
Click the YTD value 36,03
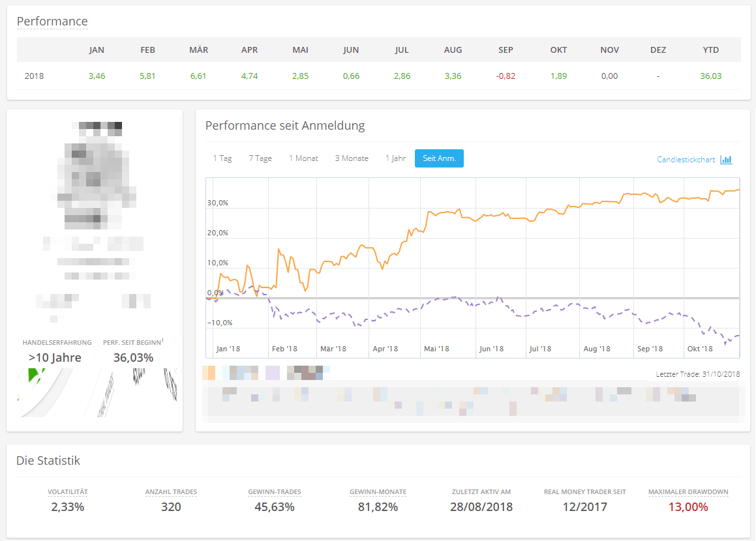[x=711, y=76]
